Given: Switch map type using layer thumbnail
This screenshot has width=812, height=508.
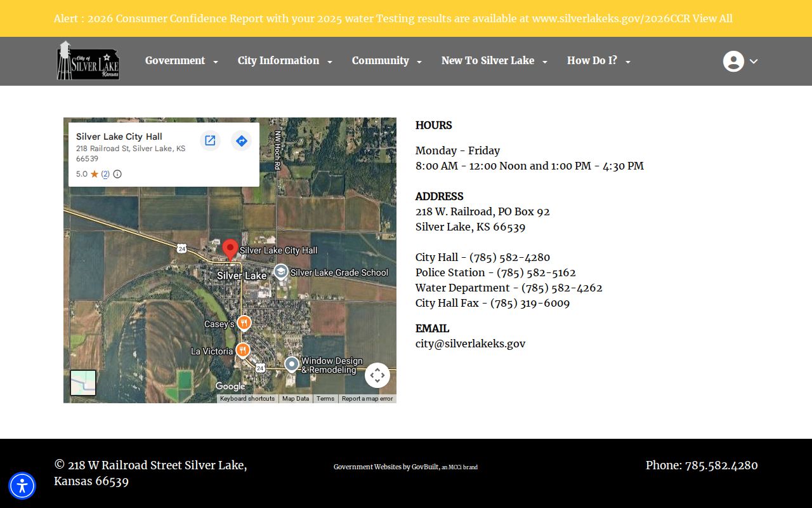Looking at the screenshot, I should pyautogui.click(x=83, y=383).
